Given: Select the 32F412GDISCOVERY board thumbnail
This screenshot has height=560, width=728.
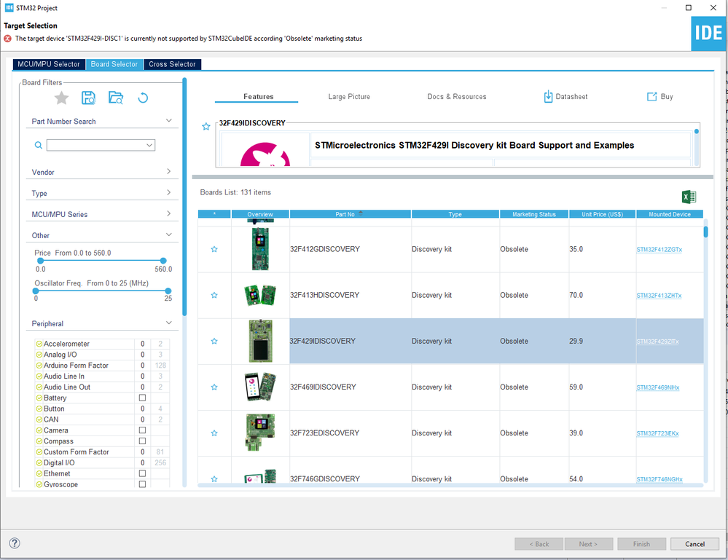Looking at the screenshot, I should tap(260, 249).
